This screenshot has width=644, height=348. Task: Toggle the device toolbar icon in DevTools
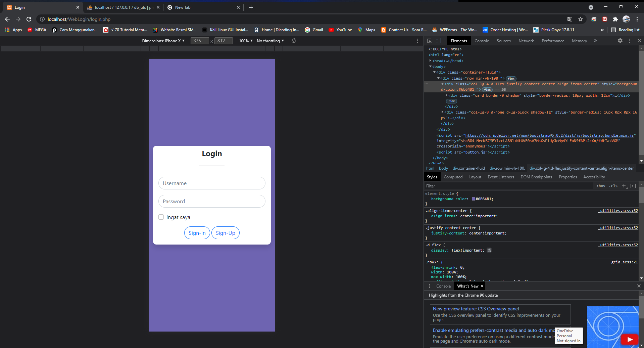pyautogui.click(x=438, y=40)
